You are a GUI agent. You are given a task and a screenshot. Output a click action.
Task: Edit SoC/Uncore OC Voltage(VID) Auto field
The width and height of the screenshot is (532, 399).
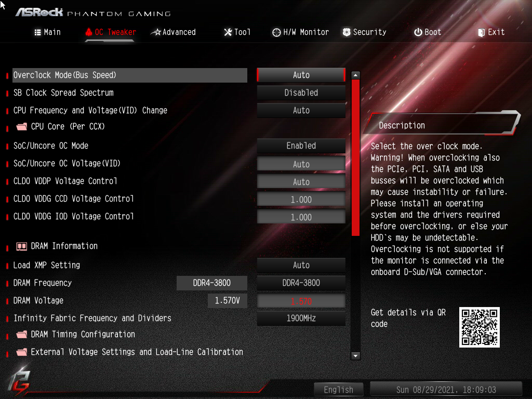[x=301, y=164]
